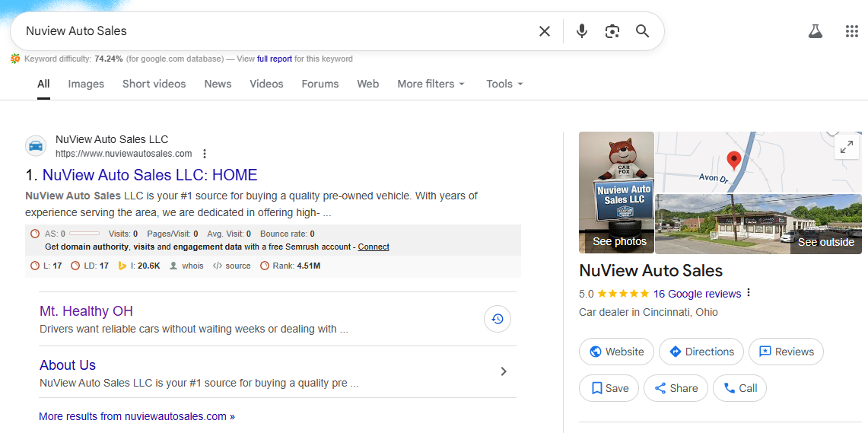The height and width of the screenshot is (433, 868).
Task: Click the Call button
Action: coord(740,388)
